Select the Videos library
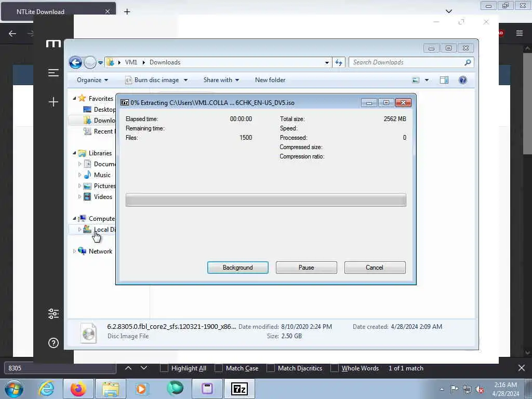This screenshot has width=532, height=399. tap(98, 197)
